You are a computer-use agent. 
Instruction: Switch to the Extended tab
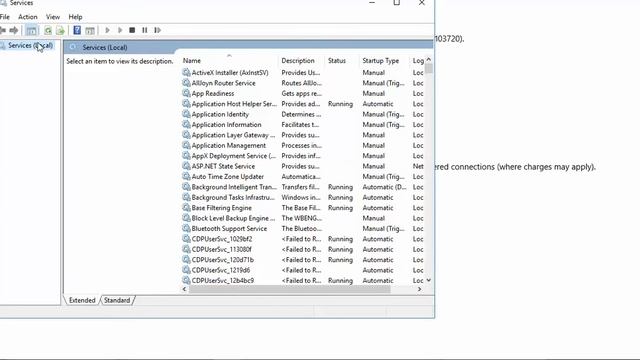[x=82, y=300]
